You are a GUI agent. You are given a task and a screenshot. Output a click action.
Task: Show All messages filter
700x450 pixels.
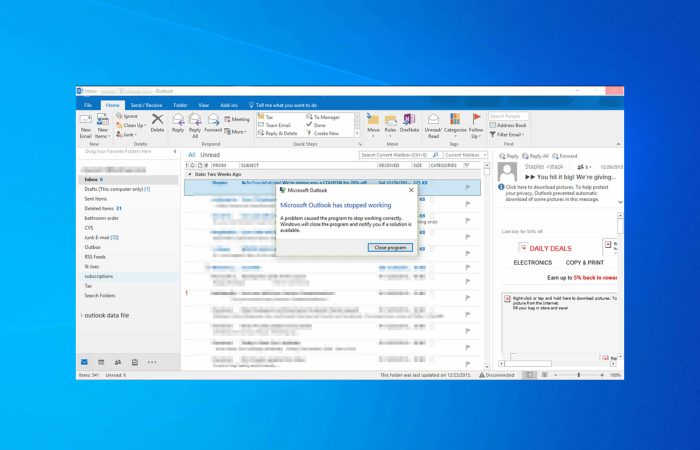[x=192, y=155]
